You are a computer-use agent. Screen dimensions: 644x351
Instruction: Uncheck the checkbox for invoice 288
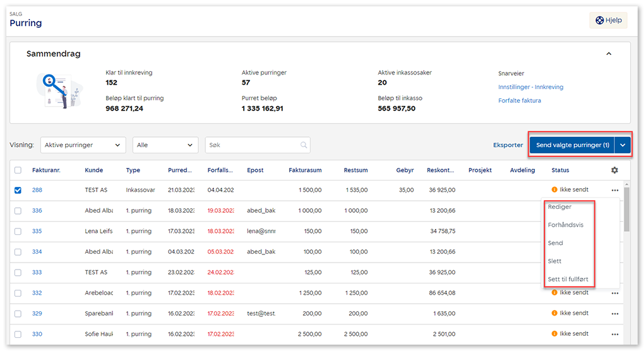18,190
